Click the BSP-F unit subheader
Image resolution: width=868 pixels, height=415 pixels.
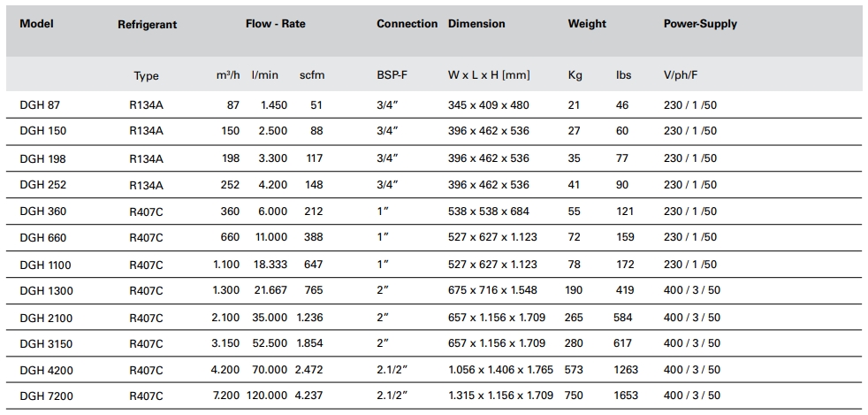(x=392, y=75)
